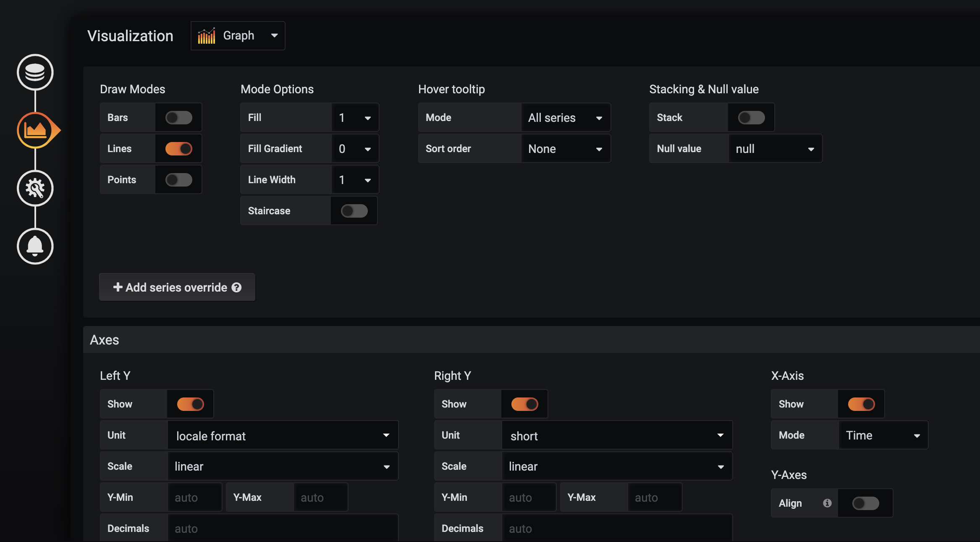Viewport: 980px width, 542px height.
Task: Open the Queries database tab icon
Action: (x=35, y=72)
